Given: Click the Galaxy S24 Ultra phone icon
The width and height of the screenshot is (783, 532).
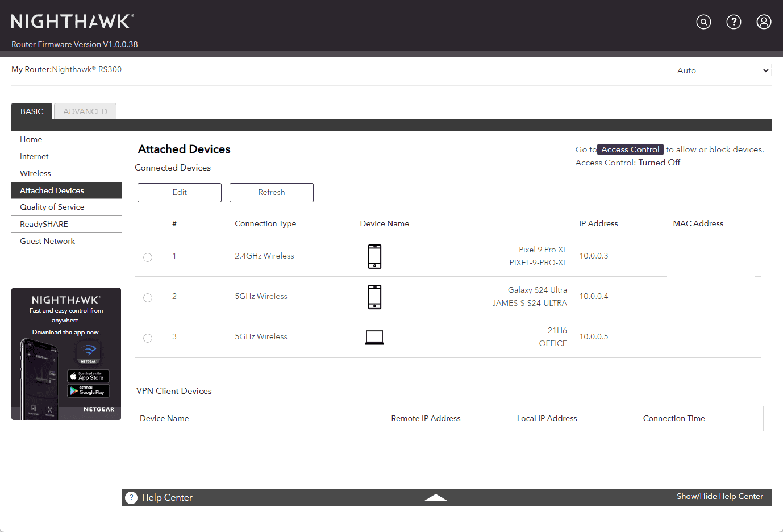Looking at the screenshot, I should [374, 297].
